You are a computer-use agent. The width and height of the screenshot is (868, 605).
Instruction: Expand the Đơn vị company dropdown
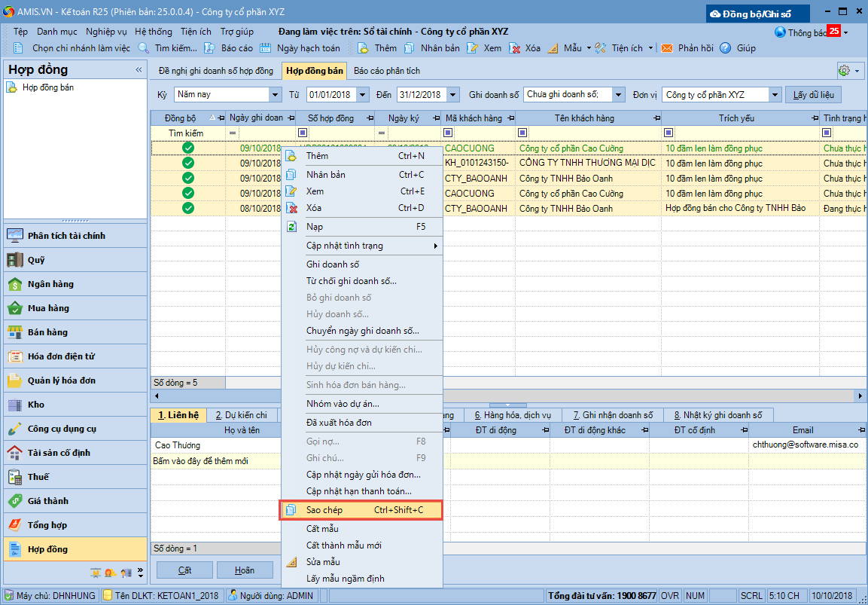(x=775, y=95)
